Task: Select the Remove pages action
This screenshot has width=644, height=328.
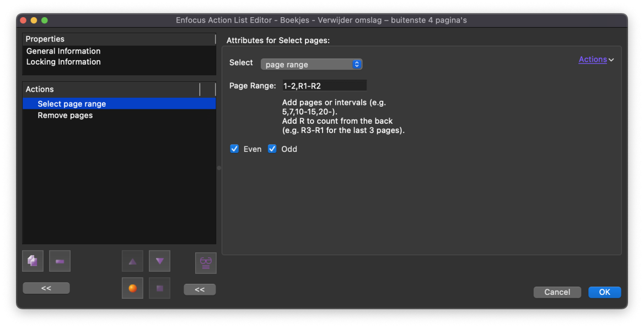Action: tap(65, 115)
